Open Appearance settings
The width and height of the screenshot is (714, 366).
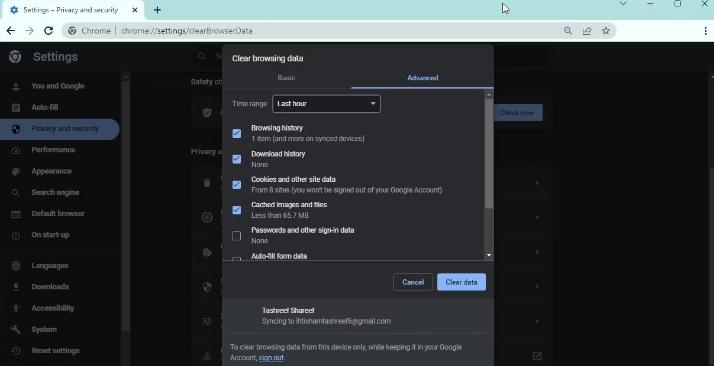51,171
